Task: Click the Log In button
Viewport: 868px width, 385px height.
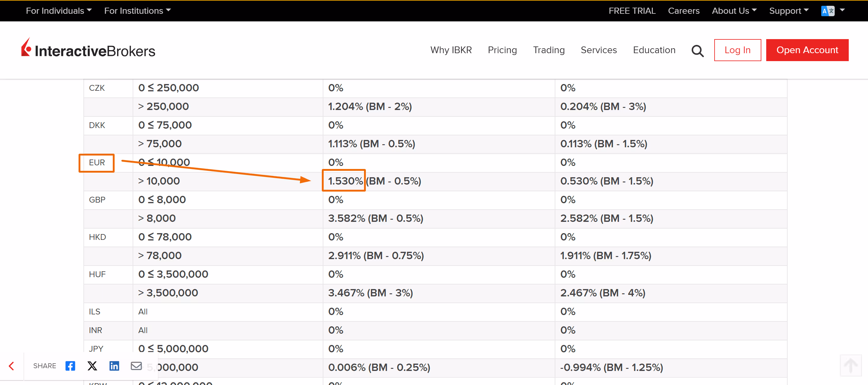Action: pyautogui.click(x=737, y=50)
